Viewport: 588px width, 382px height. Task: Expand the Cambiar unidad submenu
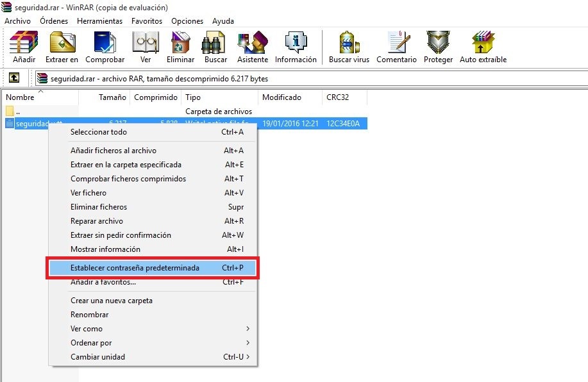(153, 357)
